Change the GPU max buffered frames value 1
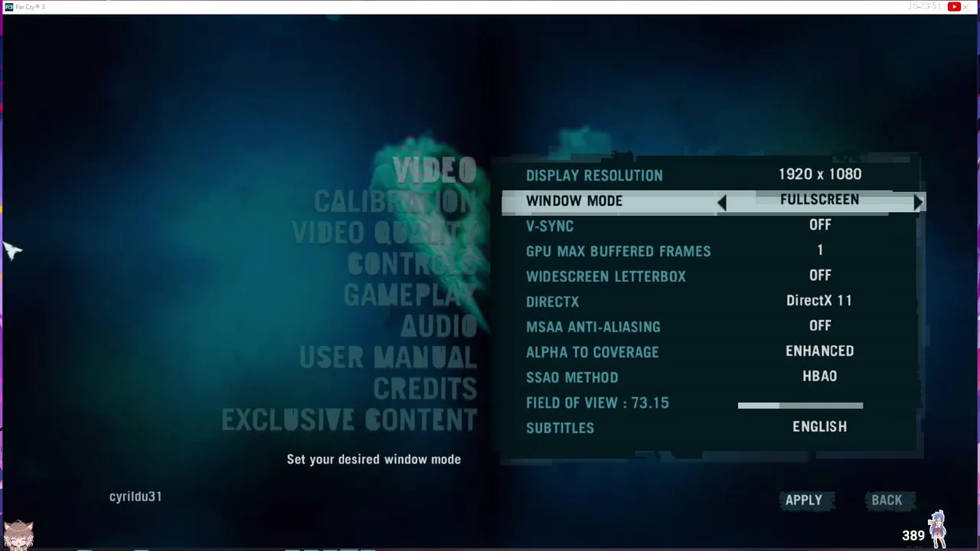The image size is (980, 551). click(x=820, y=250)
